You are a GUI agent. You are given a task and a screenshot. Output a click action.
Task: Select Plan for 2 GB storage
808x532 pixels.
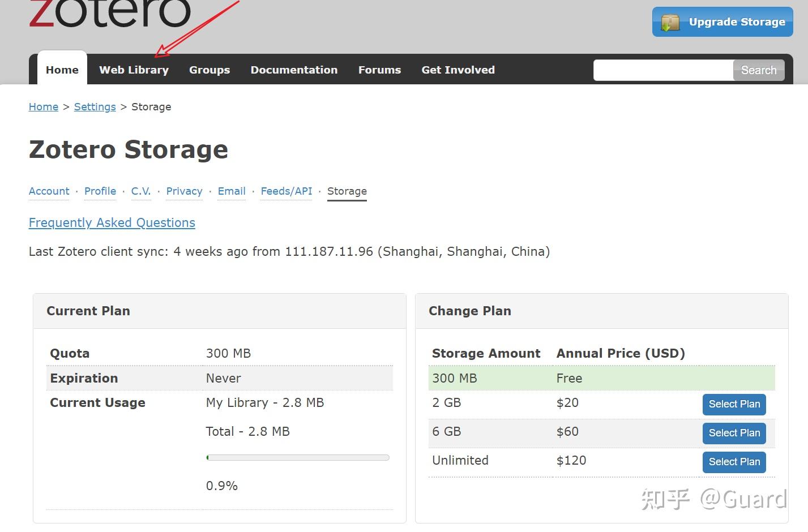point(734,404)
